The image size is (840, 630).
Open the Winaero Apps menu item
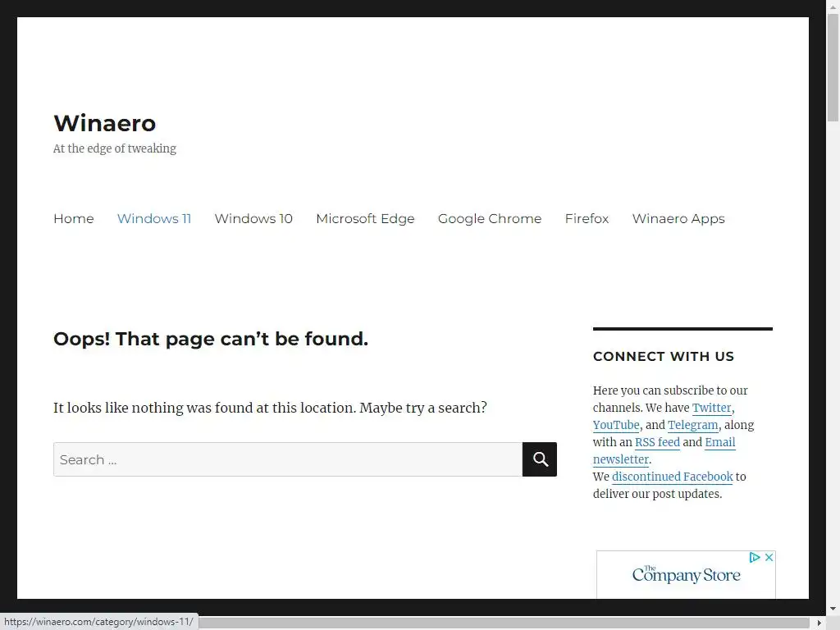(x=678, y=218)
